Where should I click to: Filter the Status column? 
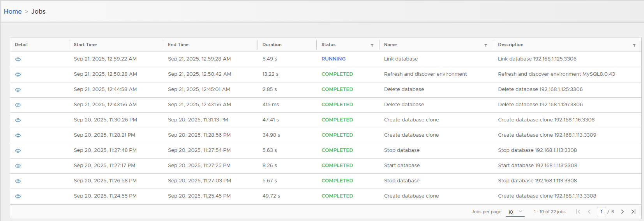pos(372,45)
